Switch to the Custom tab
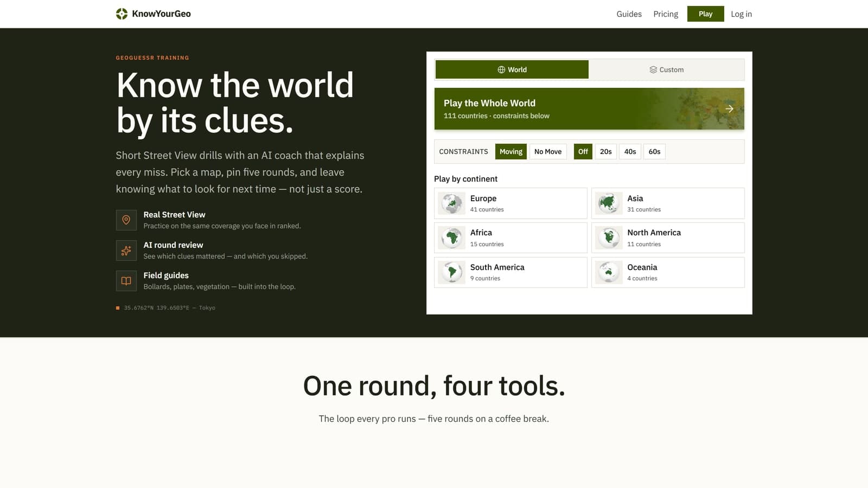This screenshot has width=868, height=488. click(x=667, y=69)
